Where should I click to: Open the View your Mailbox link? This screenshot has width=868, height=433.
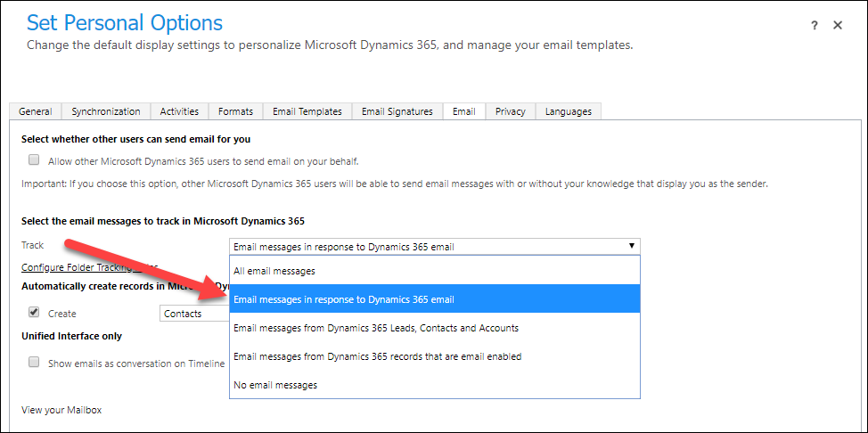pyautogui.click(x=62, y=411)
